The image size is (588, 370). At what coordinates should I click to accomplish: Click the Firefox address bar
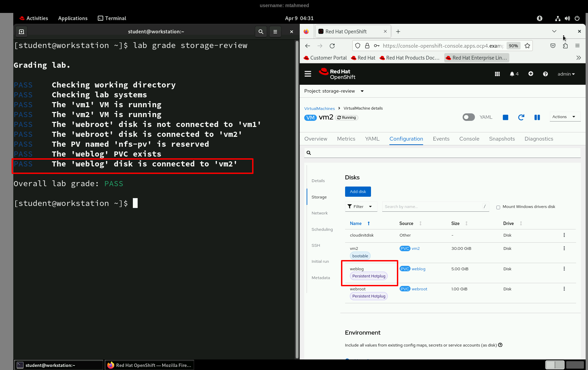click(442, 46)
